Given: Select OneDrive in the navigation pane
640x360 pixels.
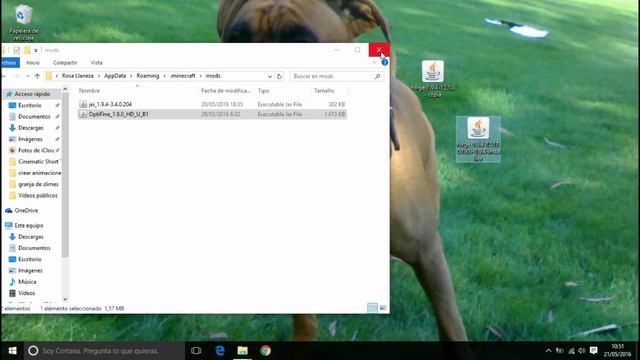Looking at the screenshot, I should tap(26, 211).
